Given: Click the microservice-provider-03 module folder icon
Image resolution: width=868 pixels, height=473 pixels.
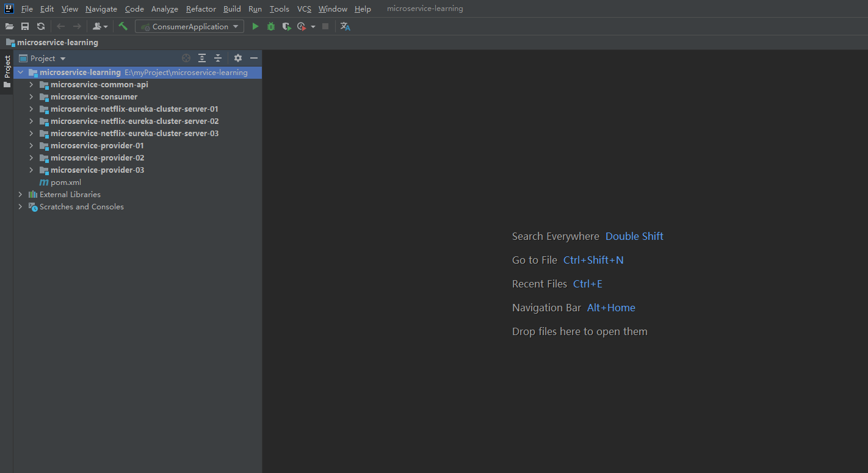Looking at the screenshot, I should coord(44,170).
